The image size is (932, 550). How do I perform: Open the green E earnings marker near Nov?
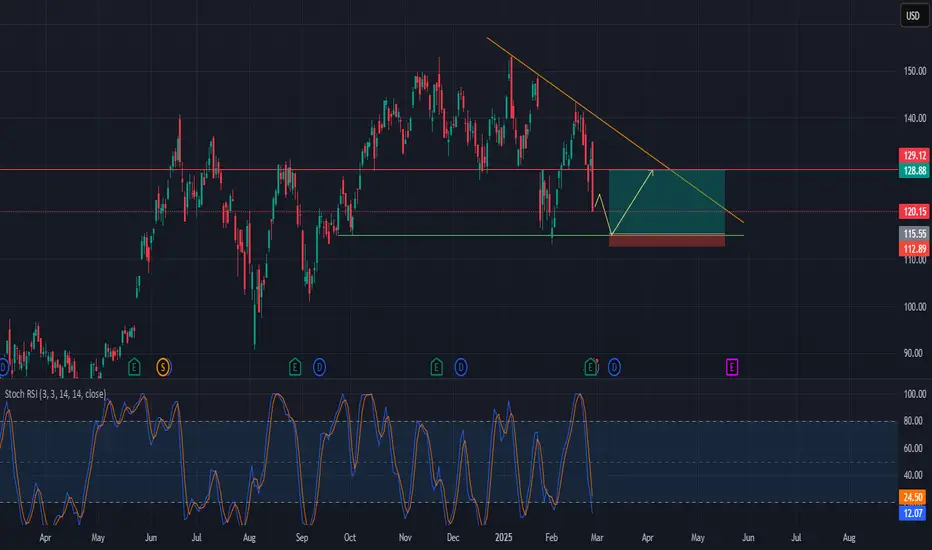(436, 367)
